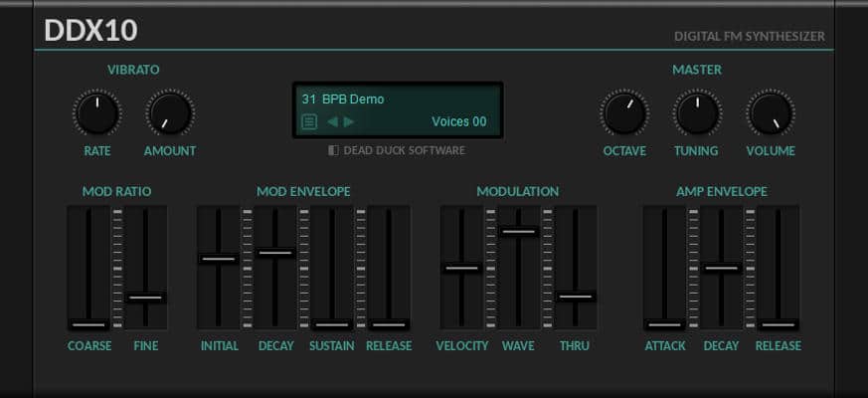Click the WAVE slider label
868x398 pixels.
[518, 346]
